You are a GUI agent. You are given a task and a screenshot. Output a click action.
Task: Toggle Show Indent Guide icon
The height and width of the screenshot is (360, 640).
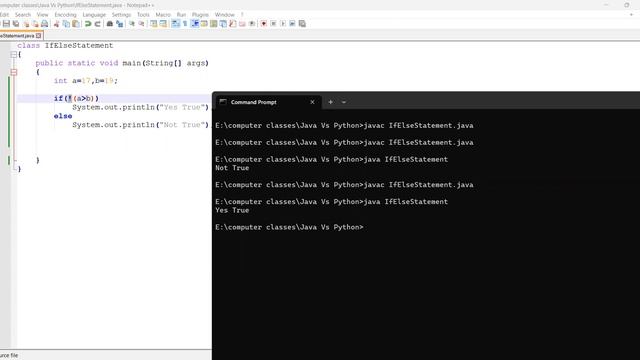pyautogui.click(x=195, y=24)
